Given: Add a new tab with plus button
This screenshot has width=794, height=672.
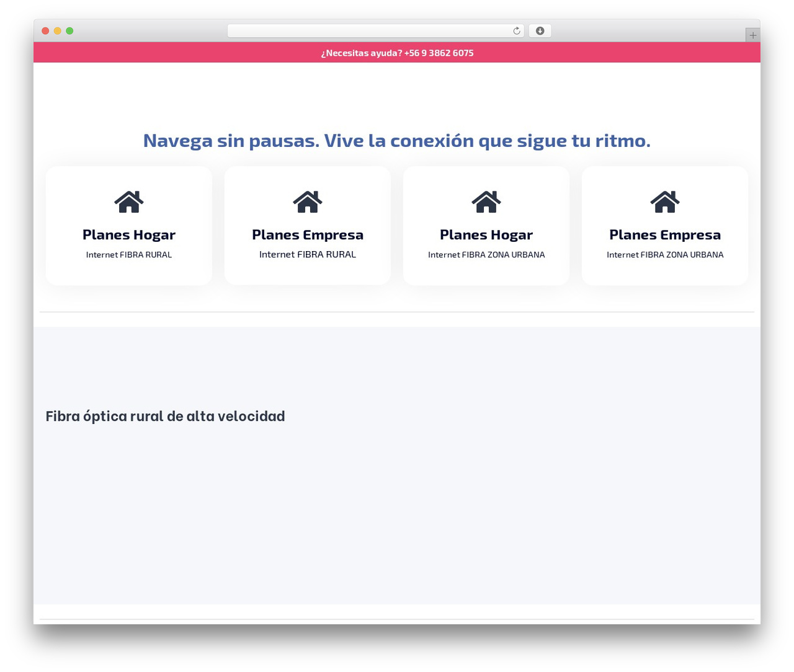Looking at the screenshot, I should click(x=752, y=35).
